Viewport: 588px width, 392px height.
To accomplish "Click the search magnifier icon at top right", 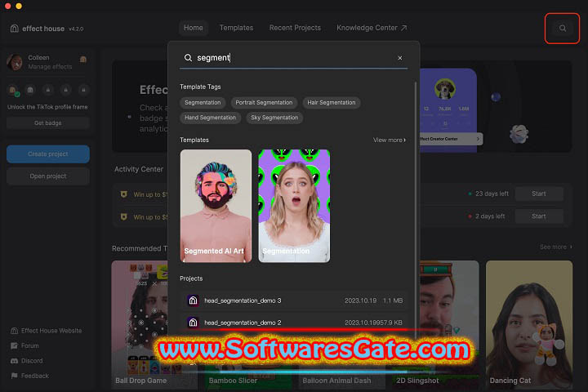I will point(562,28).
